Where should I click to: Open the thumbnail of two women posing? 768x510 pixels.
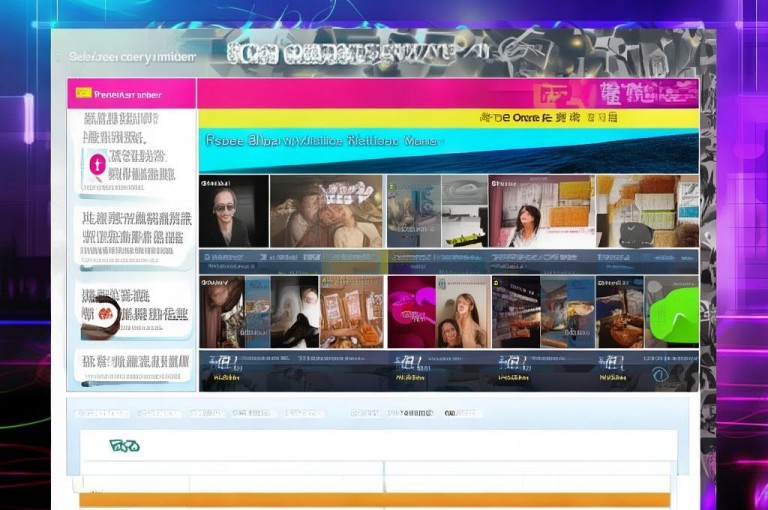point(463,312)
